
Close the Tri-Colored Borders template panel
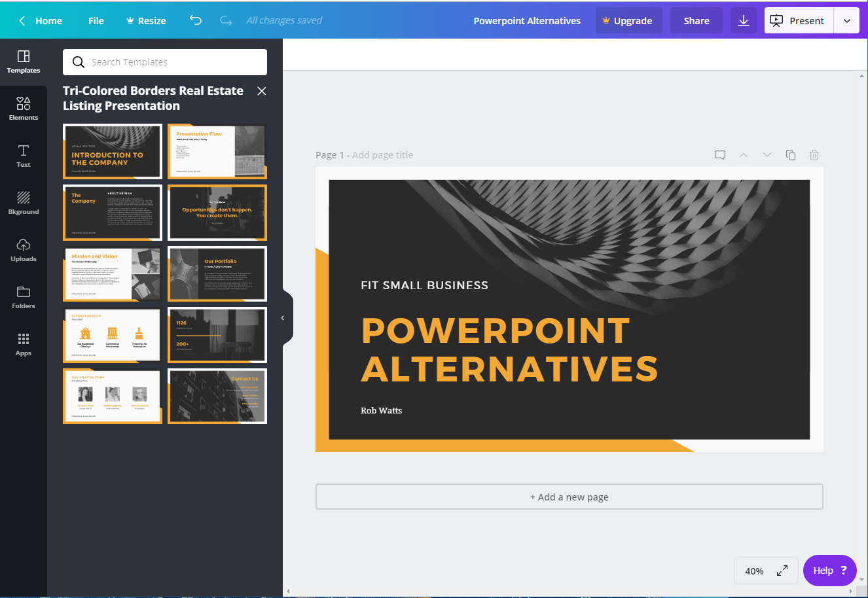point(262,91)
